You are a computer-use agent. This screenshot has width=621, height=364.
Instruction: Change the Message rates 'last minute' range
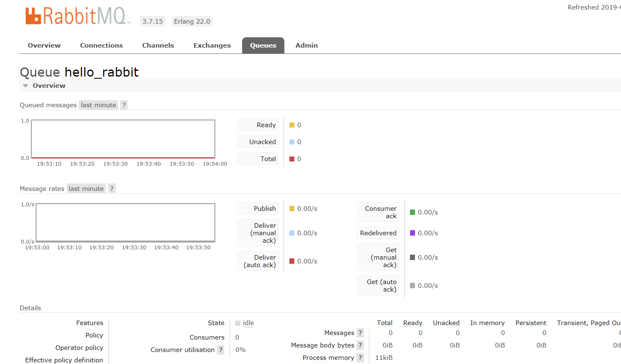click(86, 189)
